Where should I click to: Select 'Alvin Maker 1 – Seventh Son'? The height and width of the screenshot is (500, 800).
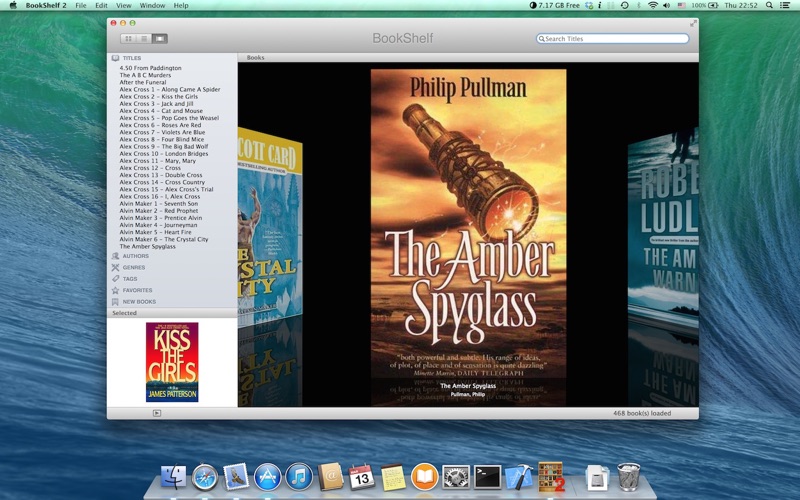pyautogui.click(x=159, y=204)
